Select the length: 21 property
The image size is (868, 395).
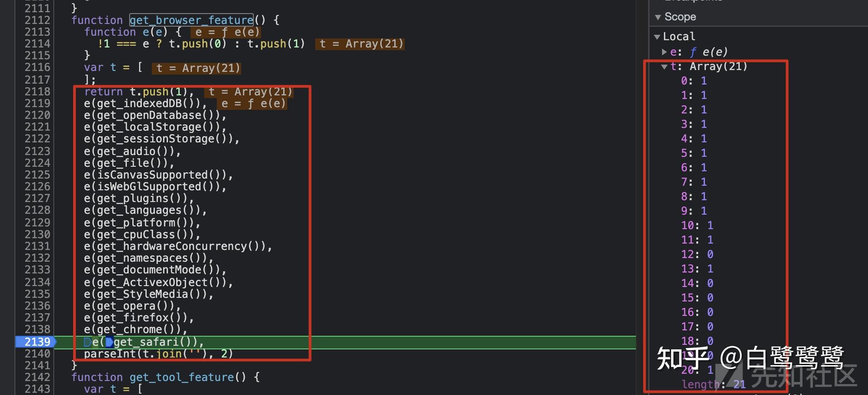(714, 385)
